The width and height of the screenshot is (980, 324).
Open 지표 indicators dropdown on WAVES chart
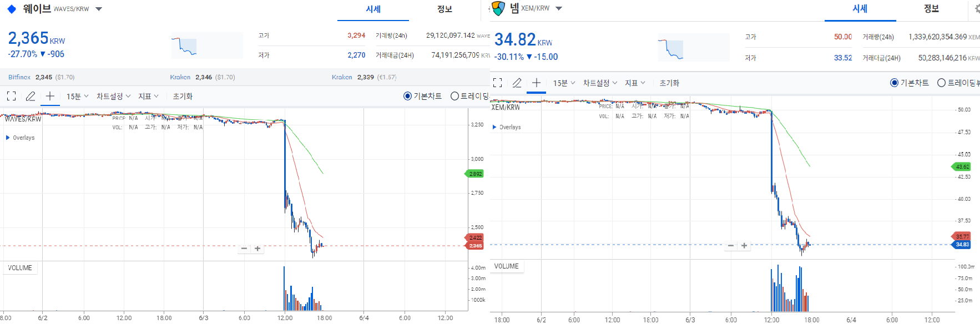pyautogui.click(x=148, y=97)
